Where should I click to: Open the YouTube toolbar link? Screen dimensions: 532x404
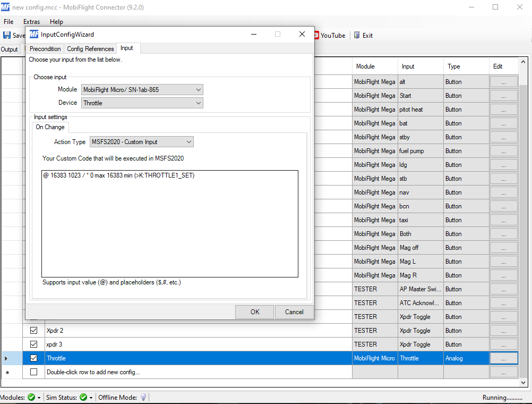330,35
